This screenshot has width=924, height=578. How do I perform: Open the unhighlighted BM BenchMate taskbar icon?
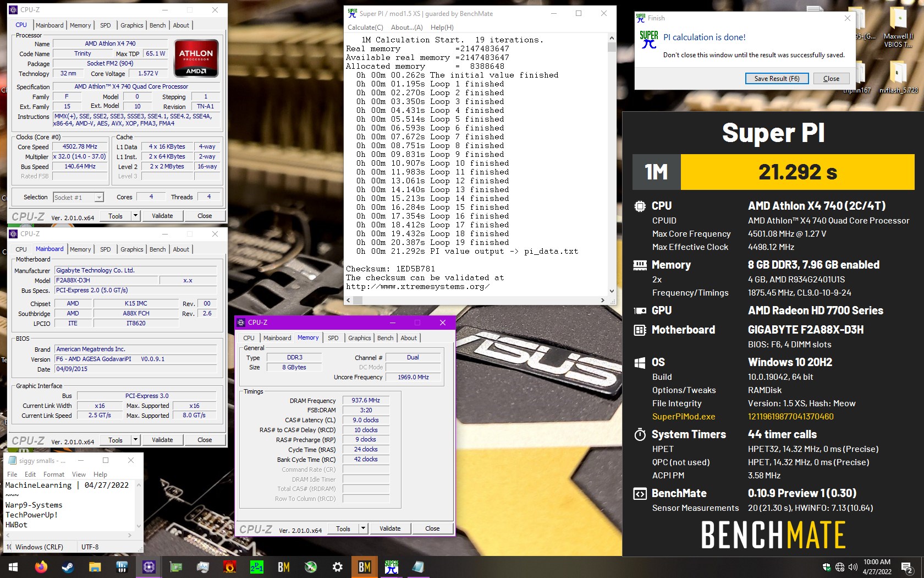(x=284, y=566)
